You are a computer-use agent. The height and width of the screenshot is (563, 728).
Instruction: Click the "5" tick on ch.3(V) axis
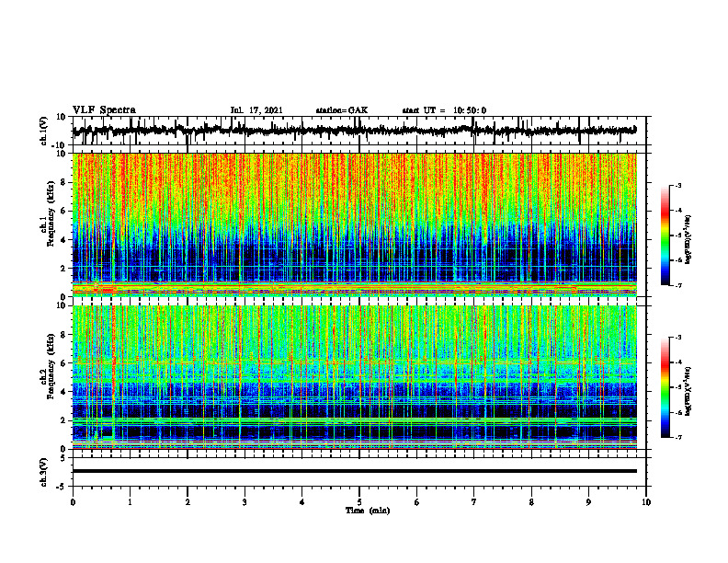(x=64, y=458)
